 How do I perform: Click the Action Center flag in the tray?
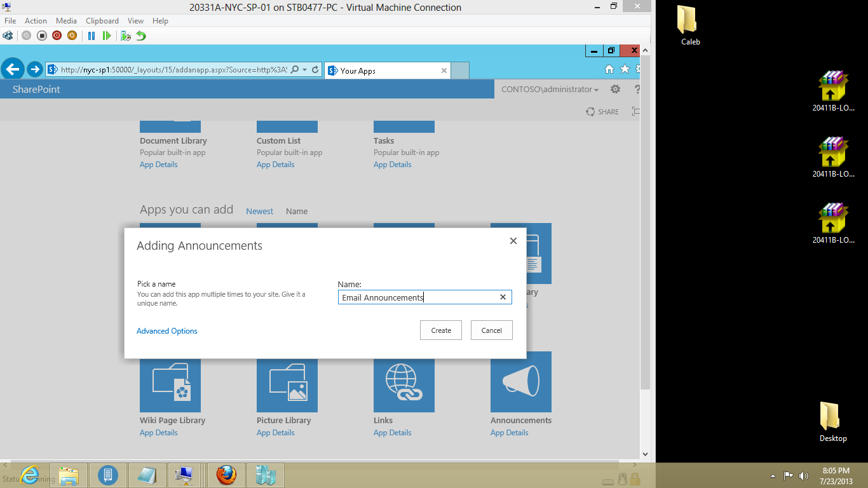click(x=788, y=475)
